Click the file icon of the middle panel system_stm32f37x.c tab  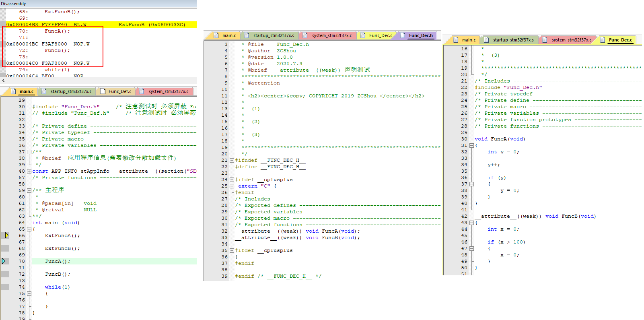click(305, 35)
